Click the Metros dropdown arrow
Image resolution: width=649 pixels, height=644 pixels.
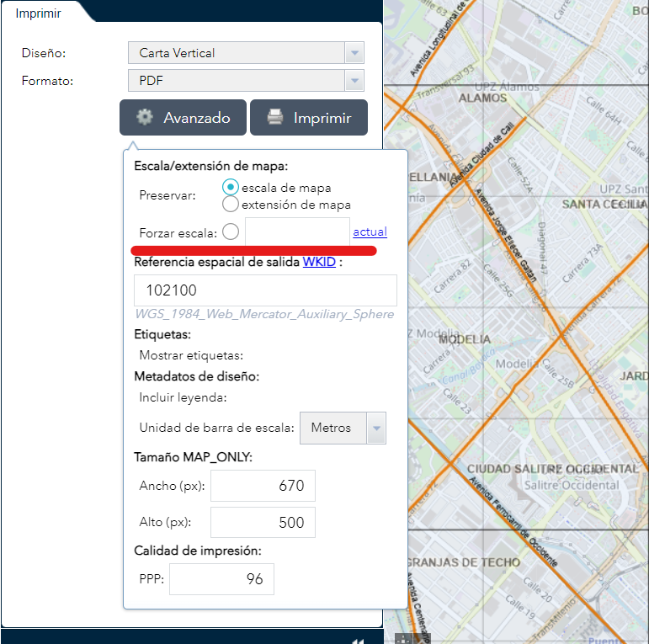pos(376,428)
